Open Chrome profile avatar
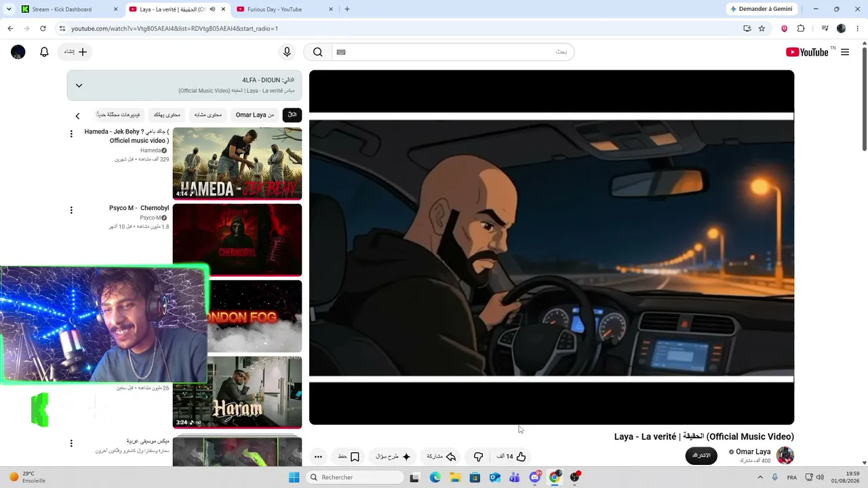This screenshot has height=488, width=868. [x=842, y=28]
